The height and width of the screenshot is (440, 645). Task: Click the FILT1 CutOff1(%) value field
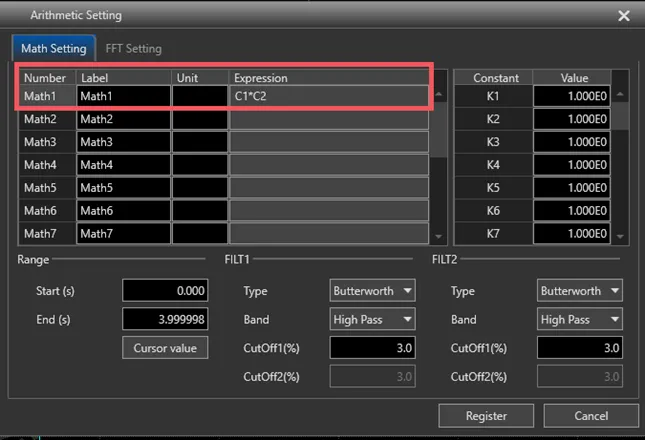click(x=372, y=348)
